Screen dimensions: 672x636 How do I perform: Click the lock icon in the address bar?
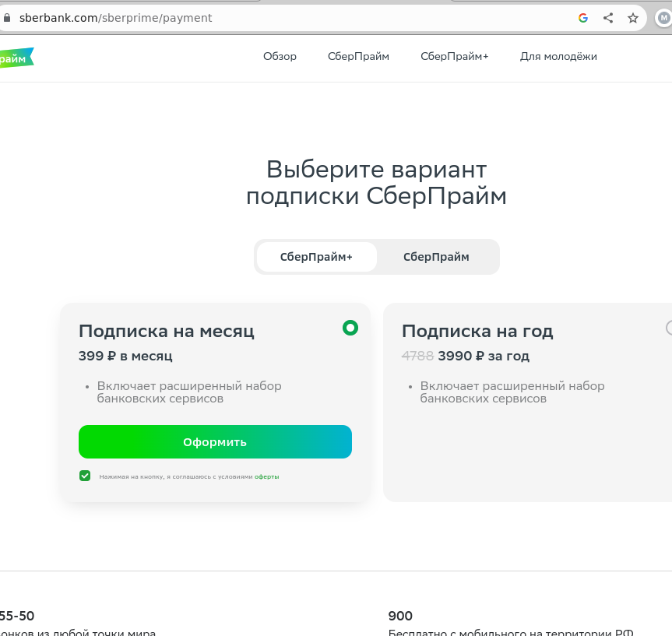[6, 18]
